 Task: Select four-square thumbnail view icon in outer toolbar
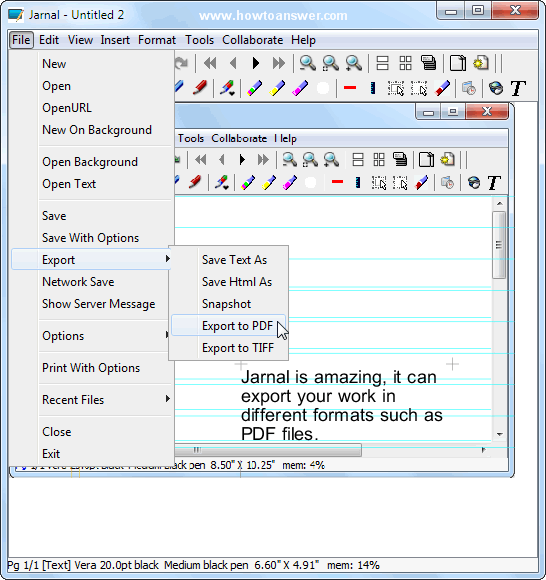coord(405,64)
